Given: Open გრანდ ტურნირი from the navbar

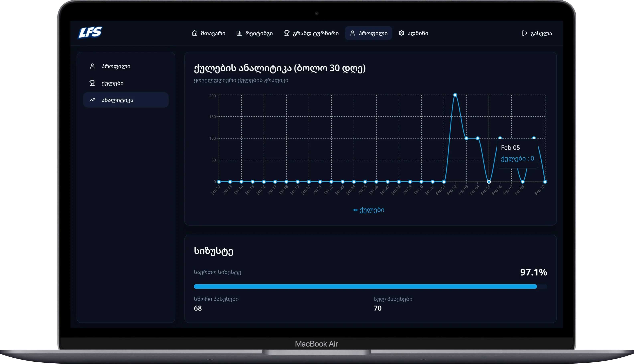Looking at the screenshot, I should [311, 33].
